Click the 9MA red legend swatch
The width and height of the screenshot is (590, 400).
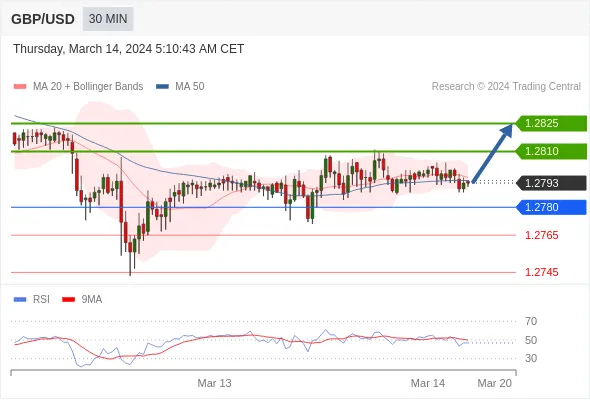point(68,300)
